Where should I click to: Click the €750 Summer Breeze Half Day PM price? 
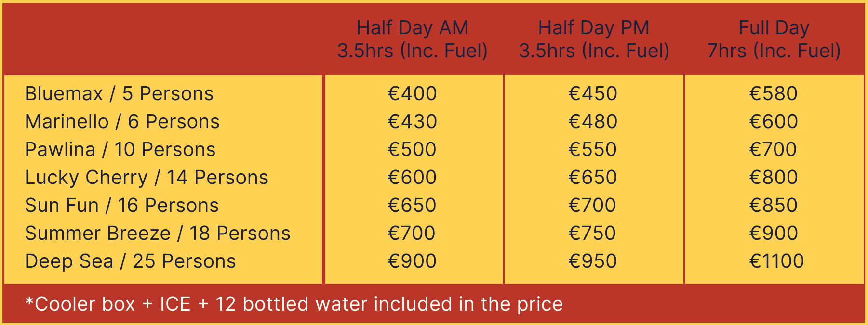[592, 233]
